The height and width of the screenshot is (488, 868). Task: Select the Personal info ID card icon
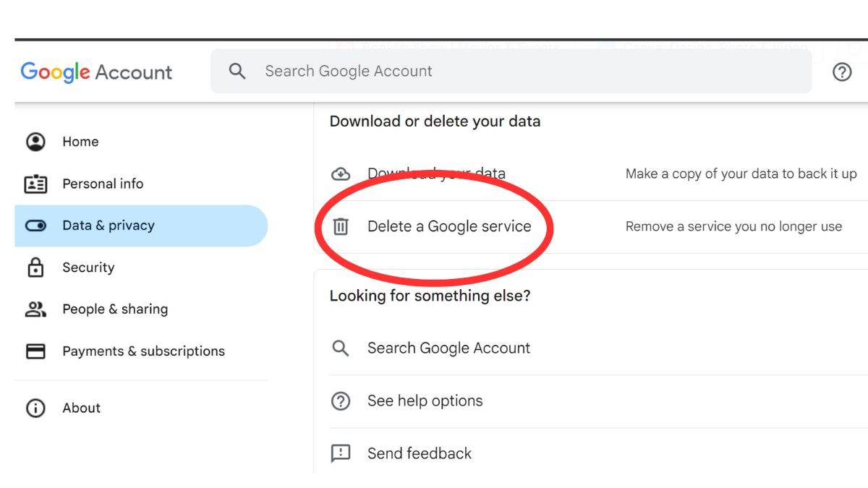[x=36, y=184]
